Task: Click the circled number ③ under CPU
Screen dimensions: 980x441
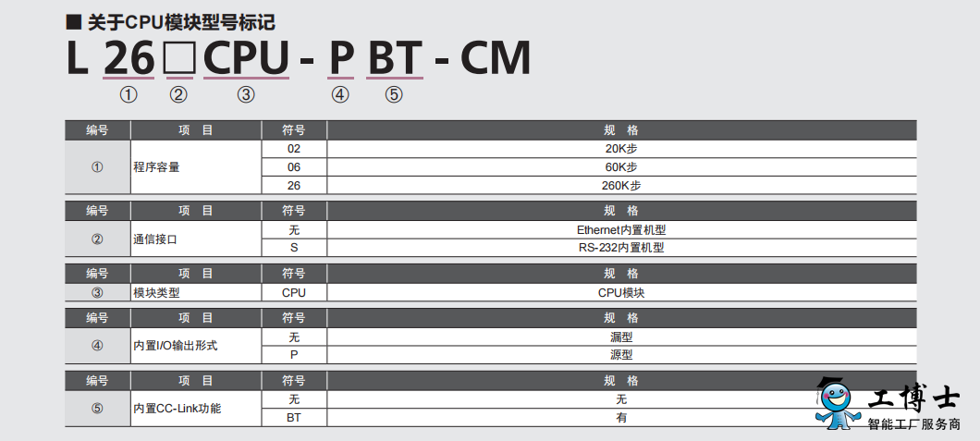Action: (x=246, y=95)
